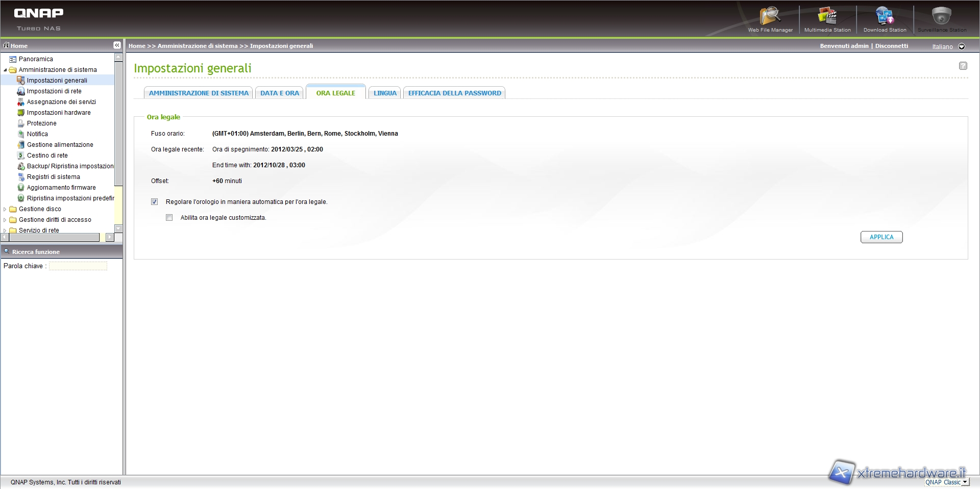
Task: Click the help question mark icon
Action: (x=963, y=66)
